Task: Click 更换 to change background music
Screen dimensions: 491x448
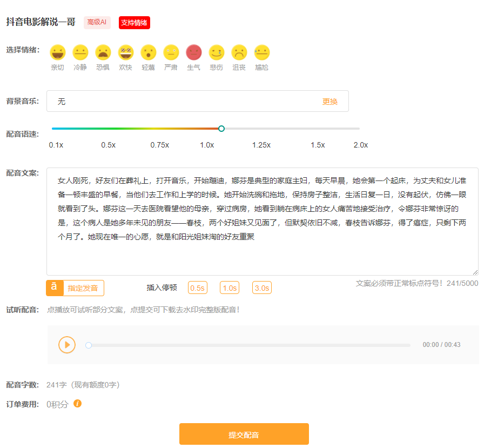Action: pyautogui.click(x=329, y=102)
